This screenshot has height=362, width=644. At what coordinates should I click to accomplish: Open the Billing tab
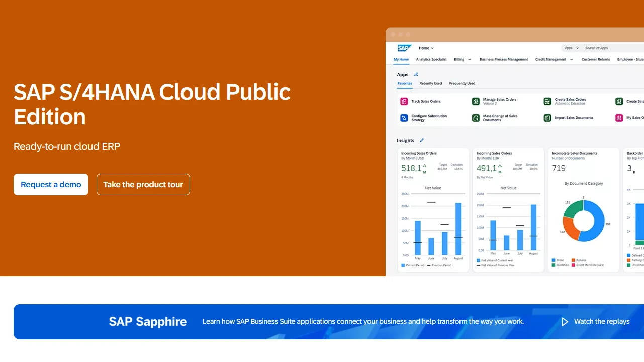(459, 59)
